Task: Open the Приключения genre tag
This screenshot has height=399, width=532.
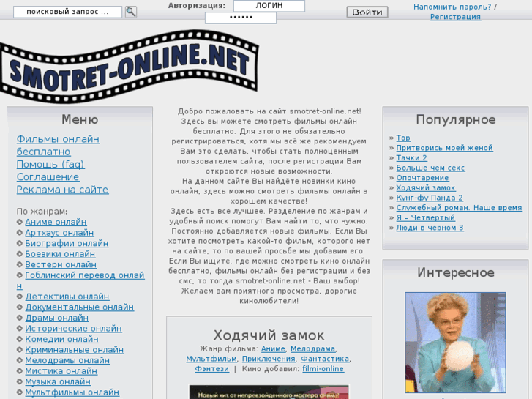Action: (x=269, y=359)
